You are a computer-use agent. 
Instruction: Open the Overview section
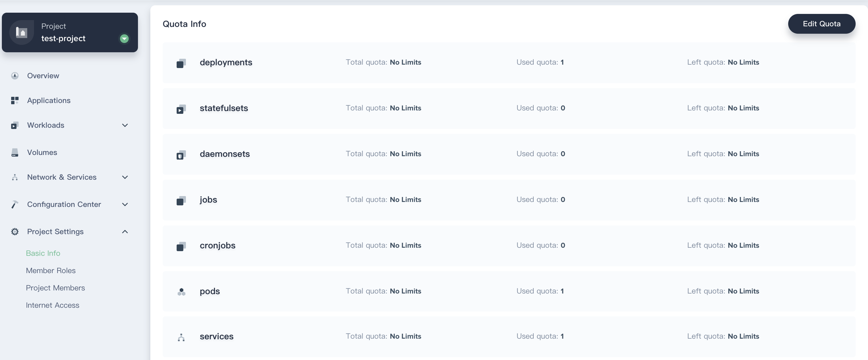coord(43,75)
